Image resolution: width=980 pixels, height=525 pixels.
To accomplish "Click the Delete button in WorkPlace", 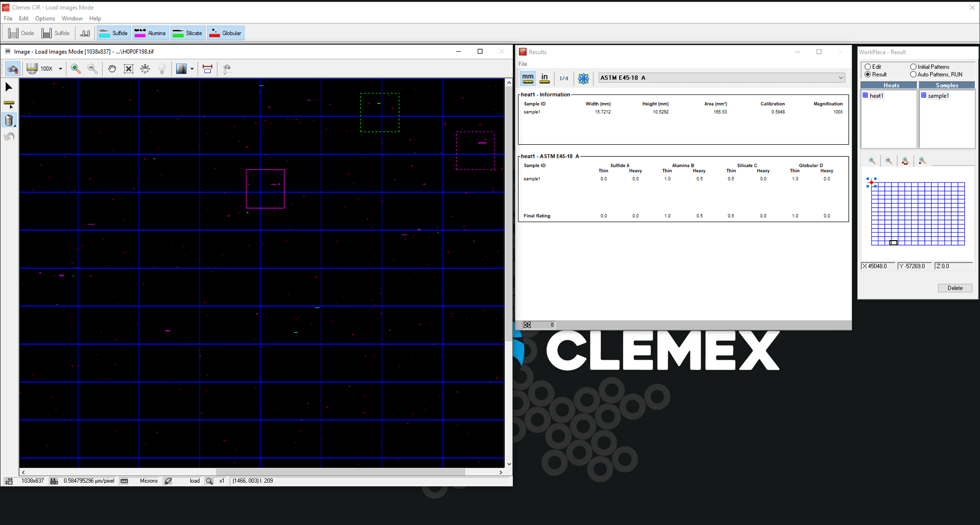I will pos(954,288).
